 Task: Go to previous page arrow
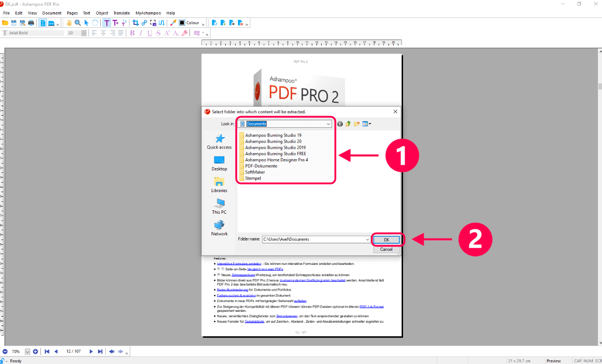[56, 351]
